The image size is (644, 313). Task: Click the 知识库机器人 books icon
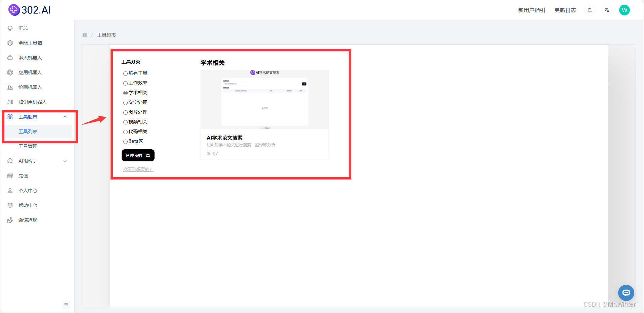10,102
